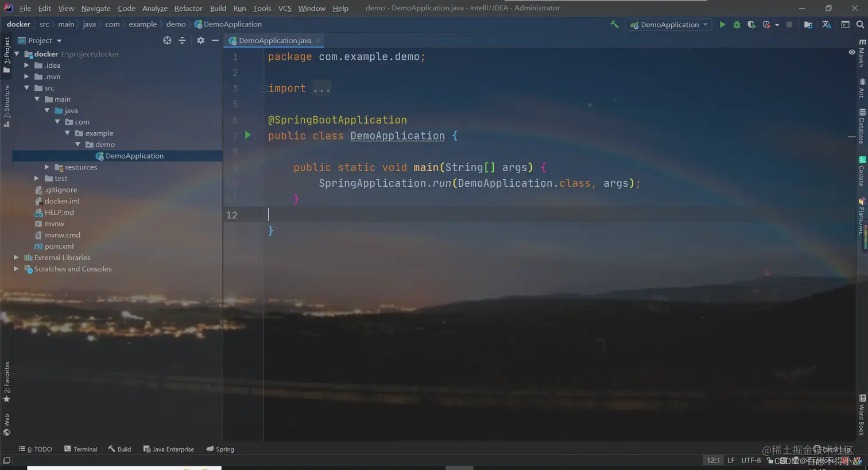Hide the Project panel with minus icon
This screenshot has width=868, height=470.
(x=215, y=40)
